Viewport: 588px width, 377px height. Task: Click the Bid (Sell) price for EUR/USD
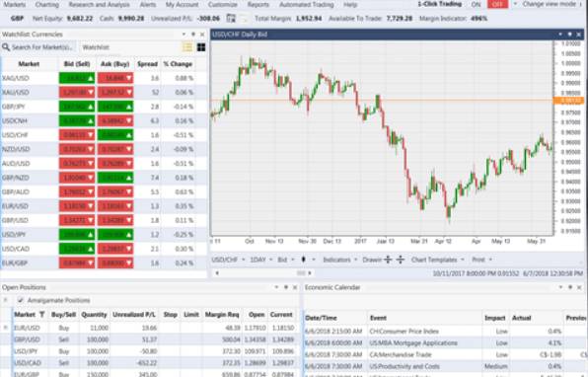click(77, 206)
